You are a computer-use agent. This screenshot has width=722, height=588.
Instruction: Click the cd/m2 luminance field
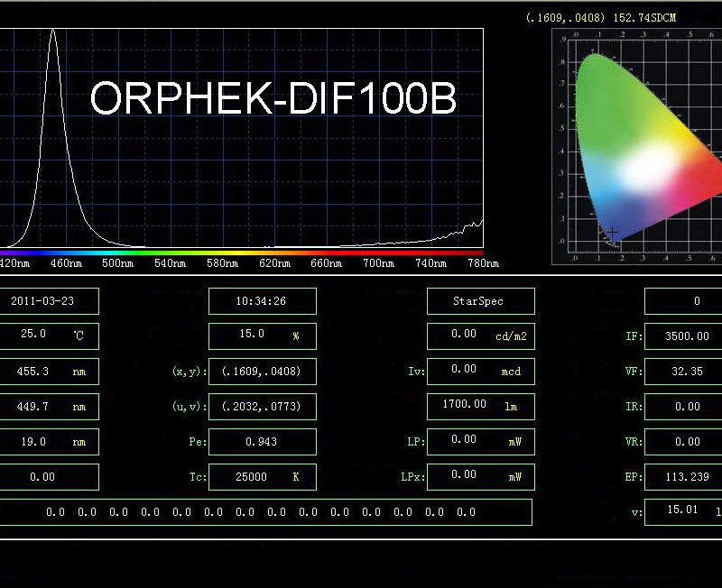481,336
